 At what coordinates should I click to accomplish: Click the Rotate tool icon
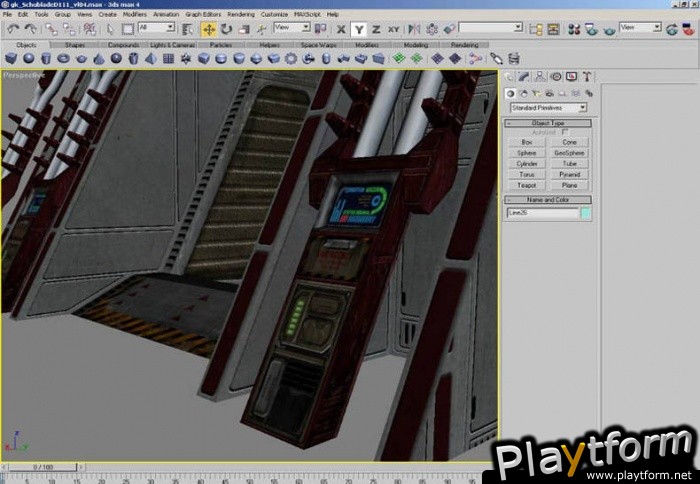click(226, 29)
